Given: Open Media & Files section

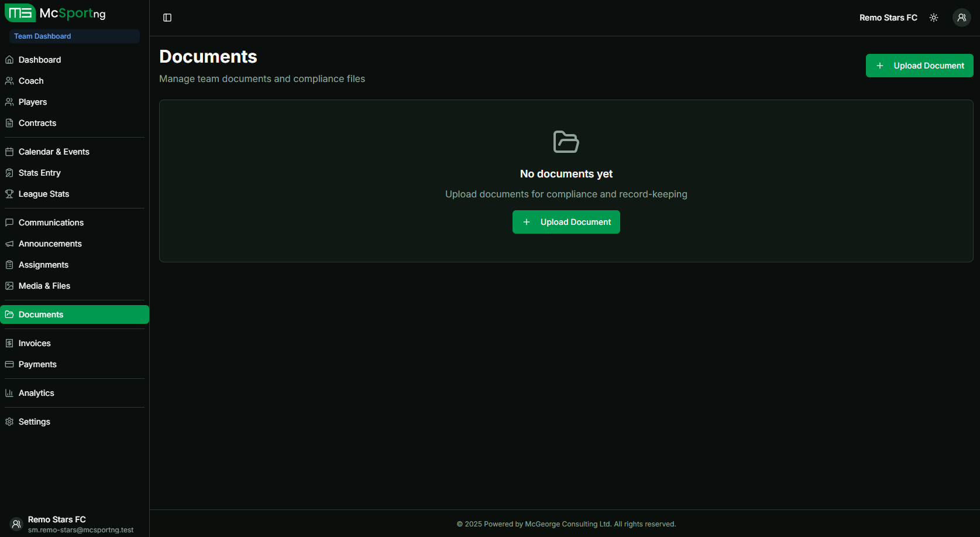Looking at the screenshot, I should point(44,286).
